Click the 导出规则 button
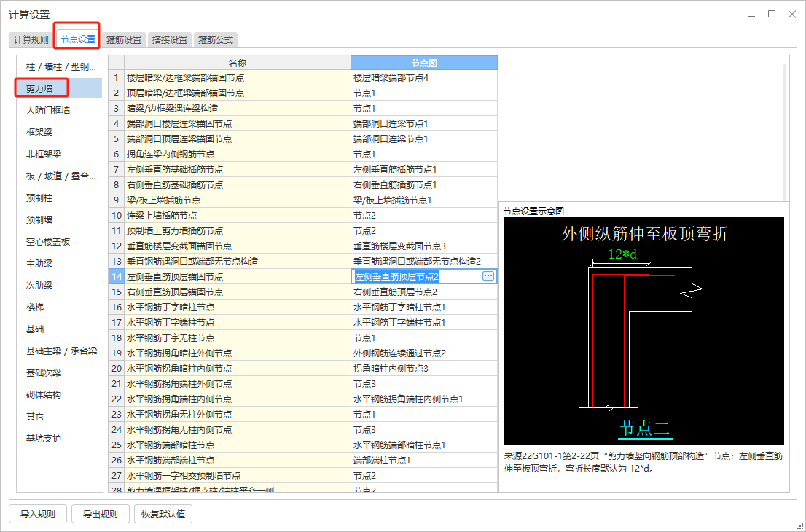Image resolution: width=806 pixels, height=532 pixels. click(101, 514)
